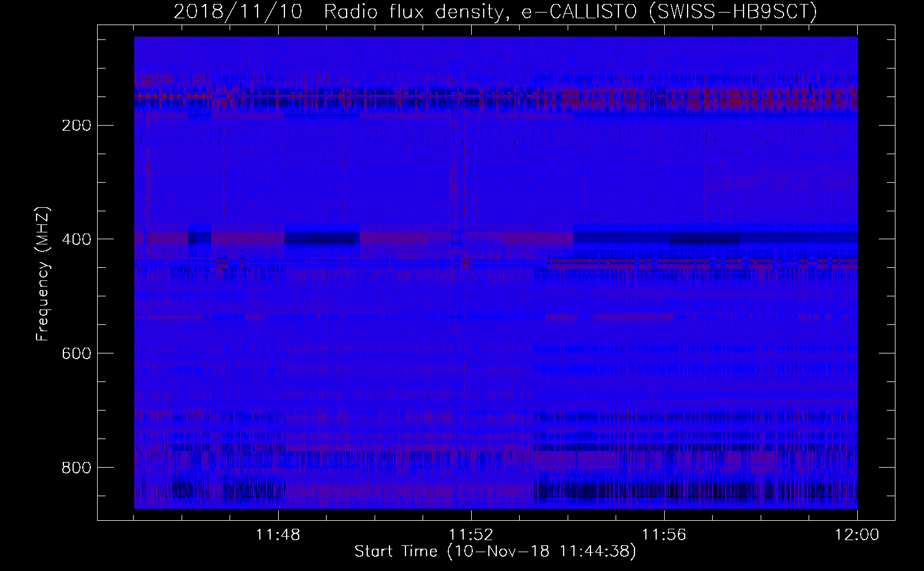The image size is (924, 571).
Task: Click the plot title "Radio flux density, e-CALLISTO (SWISS-HB9SCT)"
Action: (x=571, y=12)
